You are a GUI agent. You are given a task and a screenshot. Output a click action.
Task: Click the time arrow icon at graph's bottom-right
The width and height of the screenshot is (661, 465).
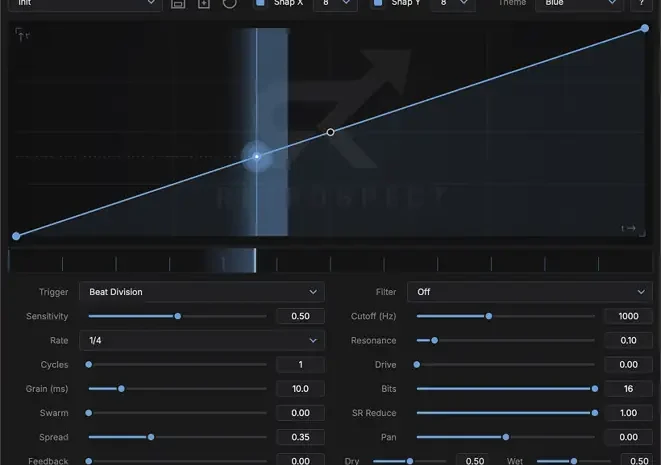pos(628,228)
